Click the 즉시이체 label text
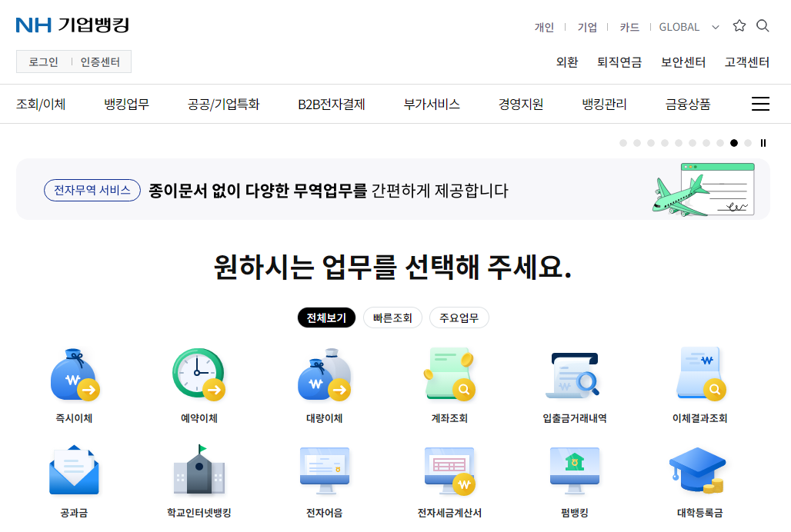The width and height of the screenshot is (791, 532). tap(74, 418)
